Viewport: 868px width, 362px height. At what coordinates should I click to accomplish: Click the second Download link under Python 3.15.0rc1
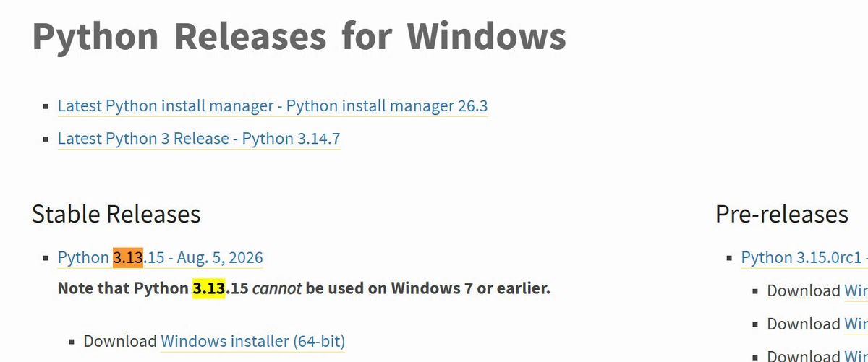click(x=856, y=324)
